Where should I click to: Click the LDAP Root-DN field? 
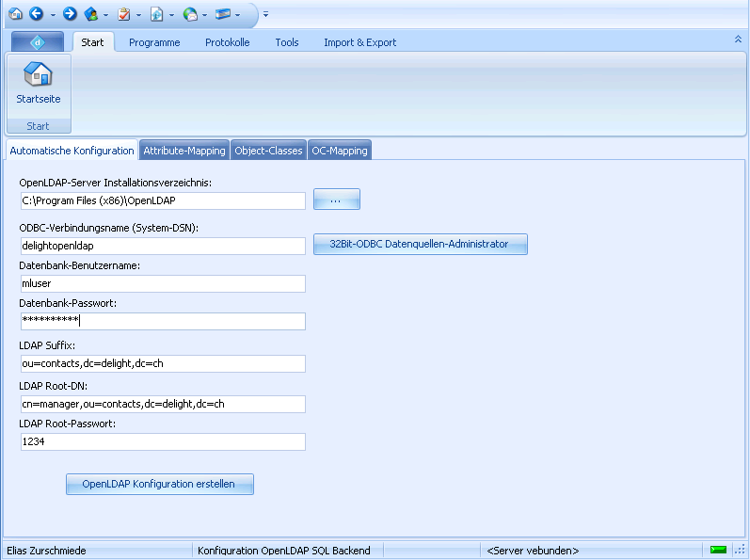(x=163, y=404)
